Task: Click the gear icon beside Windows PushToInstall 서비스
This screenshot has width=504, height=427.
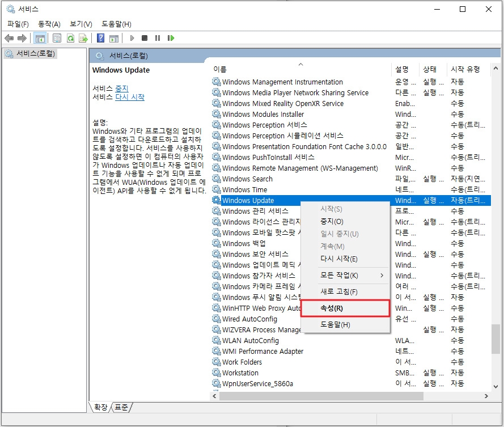Action: 217,157
